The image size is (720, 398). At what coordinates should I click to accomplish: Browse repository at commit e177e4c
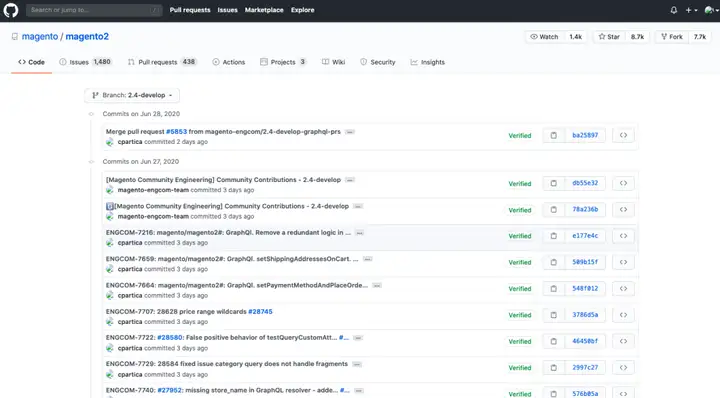(623, 236)
